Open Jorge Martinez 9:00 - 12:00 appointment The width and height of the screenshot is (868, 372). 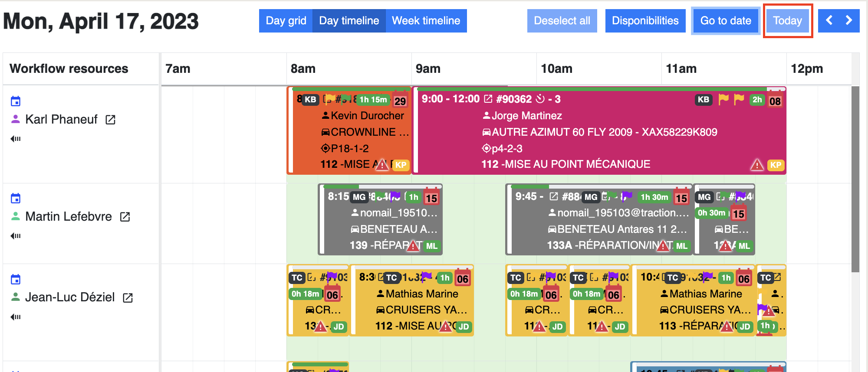point(599,131)
